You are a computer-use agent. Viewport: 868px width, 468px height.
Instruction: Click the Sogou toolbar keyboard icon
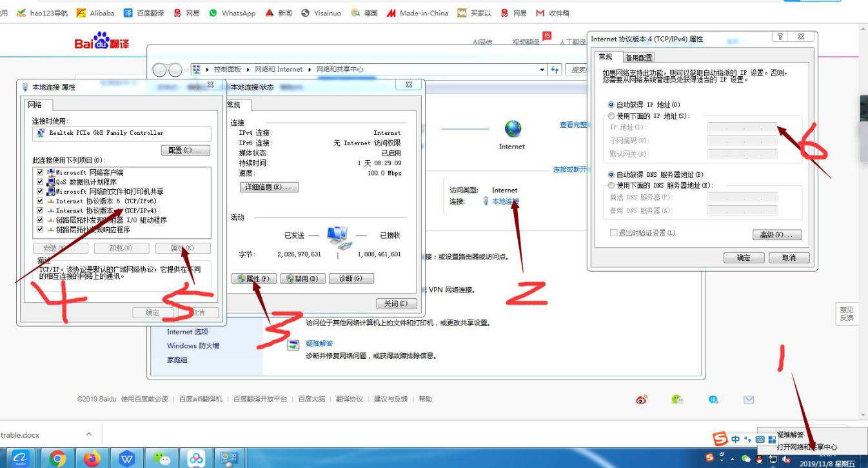(760, 440)
